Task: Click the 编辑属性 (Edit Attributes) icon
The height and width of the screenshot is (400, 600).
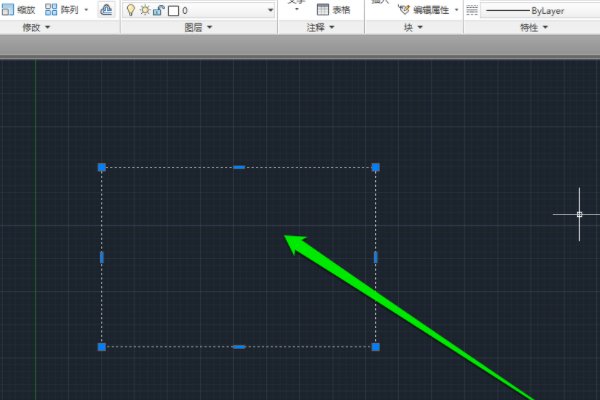Action: click(x=404, y=9)
